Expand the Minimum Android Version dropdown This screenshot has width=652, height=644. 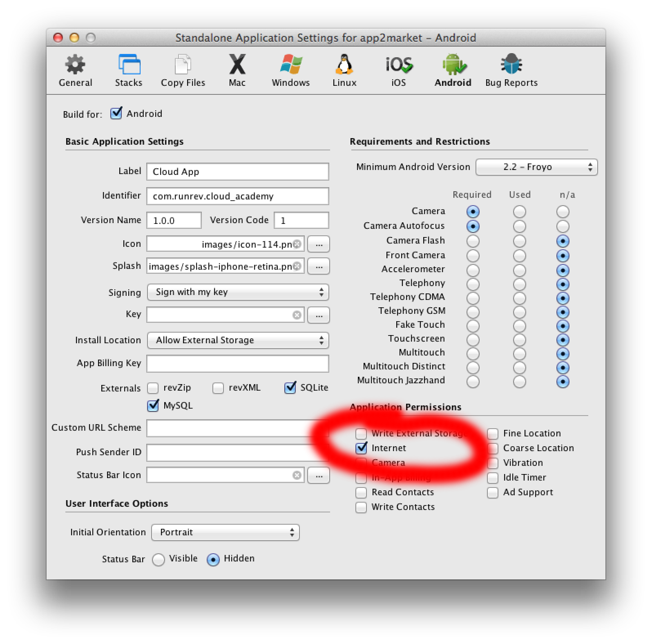[536, 167]
